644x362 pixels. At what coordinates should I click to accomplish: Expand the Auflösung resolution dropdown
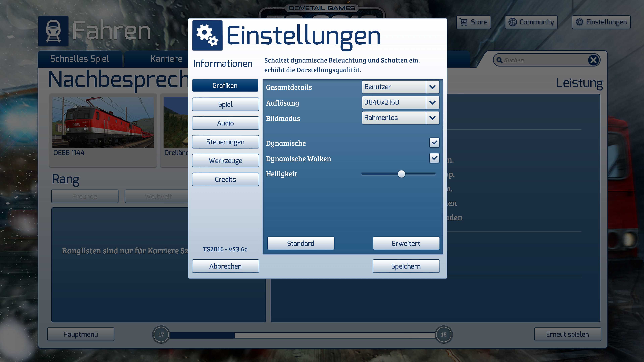[433, 102]
